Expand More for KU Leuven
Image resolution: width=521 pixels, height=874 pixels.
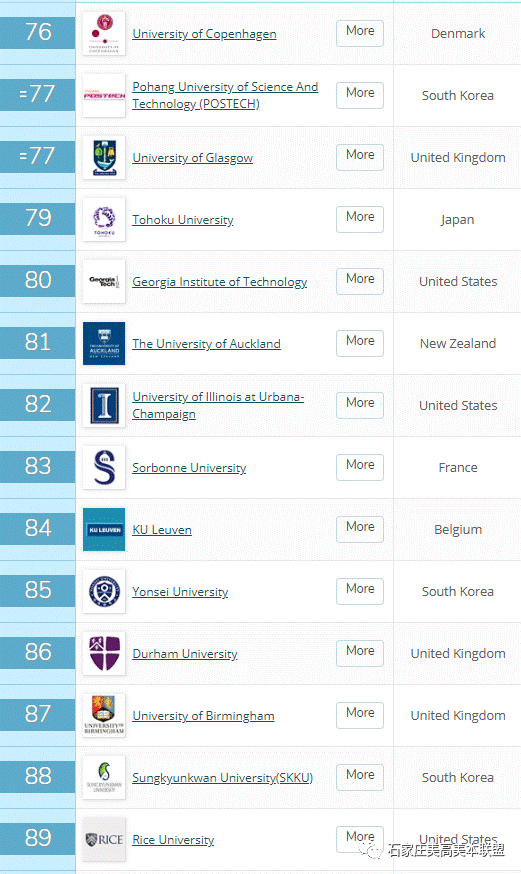click(x=360, y=529)
